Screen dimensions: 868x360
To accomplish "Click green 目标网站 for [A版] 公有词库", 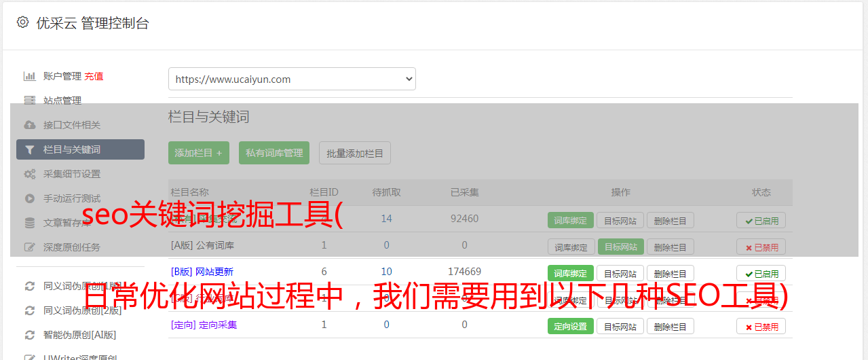I will 620,247.
